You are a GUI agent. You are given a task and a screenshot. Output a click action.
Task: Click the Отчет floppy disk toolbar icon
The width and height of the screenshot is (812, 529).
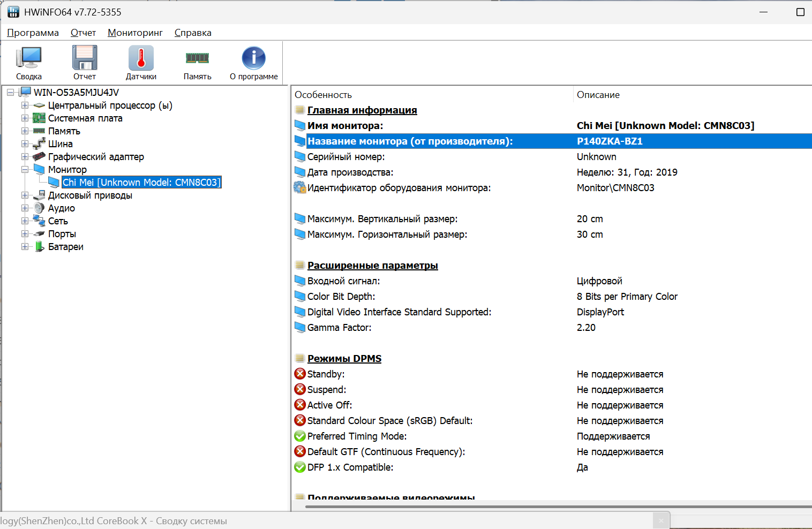coord(85,58)
